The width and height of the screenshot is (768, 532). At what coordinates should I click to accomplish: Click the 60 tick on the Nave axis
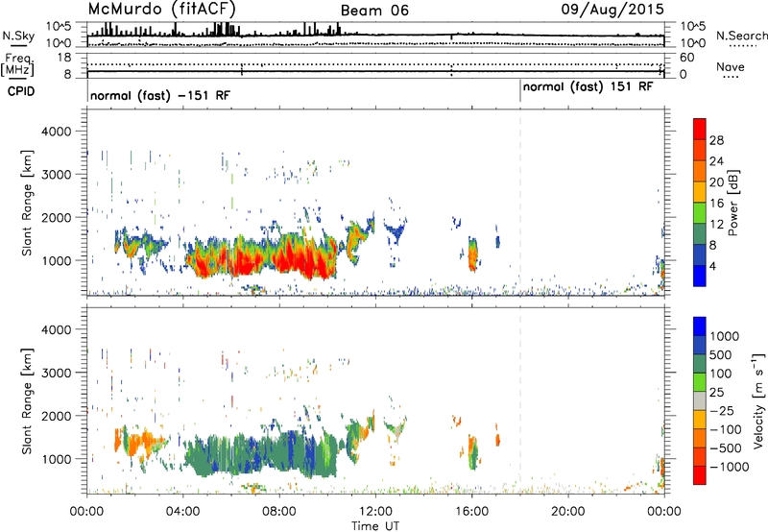click(x=686, y=58)
